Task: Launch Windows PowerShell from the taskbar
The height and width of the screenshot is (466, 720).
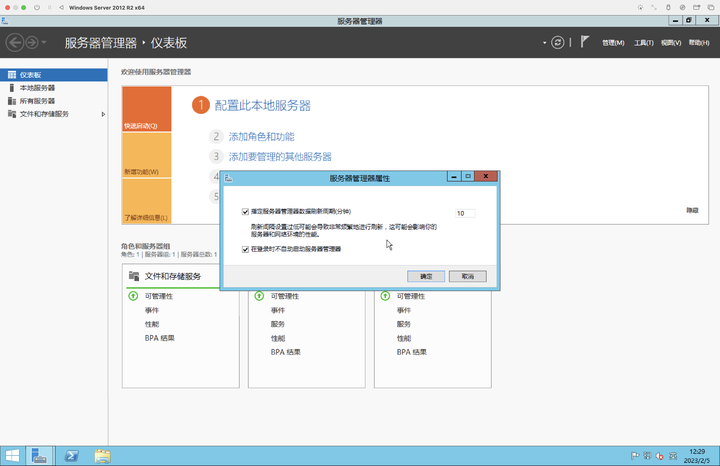Action: click(x=71, y=456)
